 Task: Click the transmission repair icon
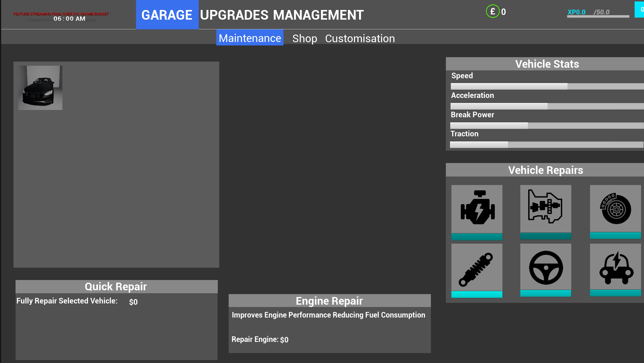(546, 209)
